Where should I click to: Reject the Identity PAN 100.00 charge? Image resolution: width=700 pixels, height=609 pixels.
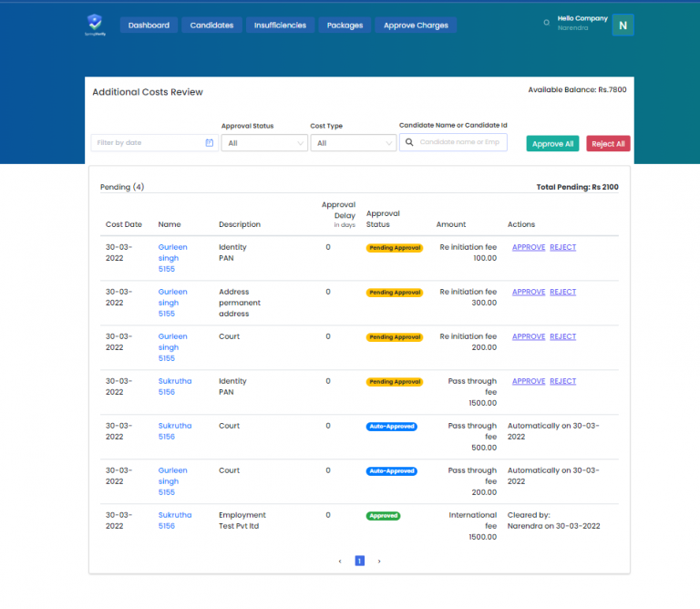click(563, 247)
